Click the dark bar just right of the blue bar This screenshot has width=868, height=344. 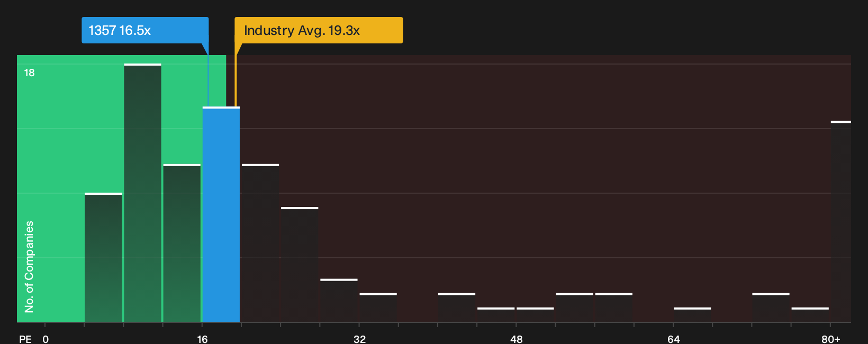260,243
